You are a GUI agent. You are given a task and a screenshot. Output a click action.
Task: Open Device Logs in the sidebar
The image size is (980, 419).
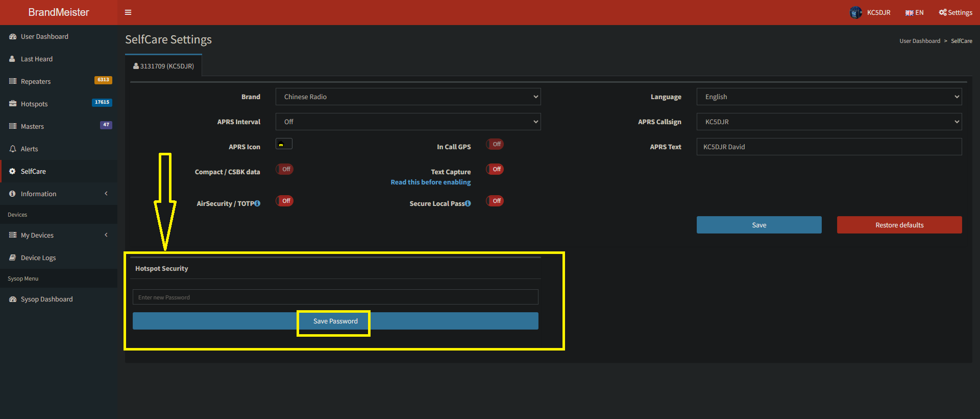coord(59,258)
